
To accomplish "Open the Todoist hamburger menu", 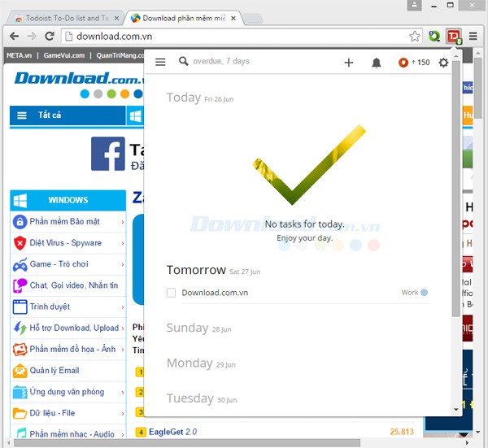I will [160, 62].
